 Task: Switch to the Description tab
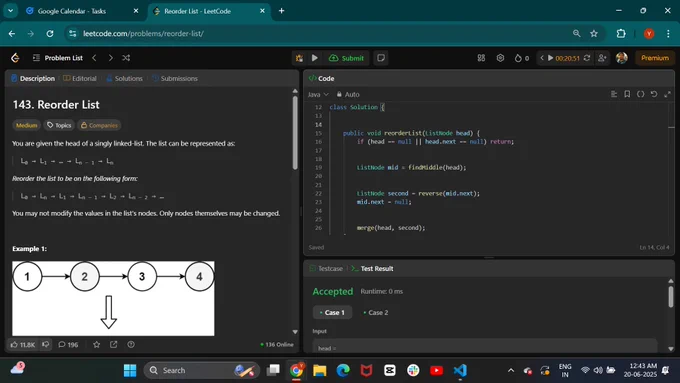pos(33,79)
